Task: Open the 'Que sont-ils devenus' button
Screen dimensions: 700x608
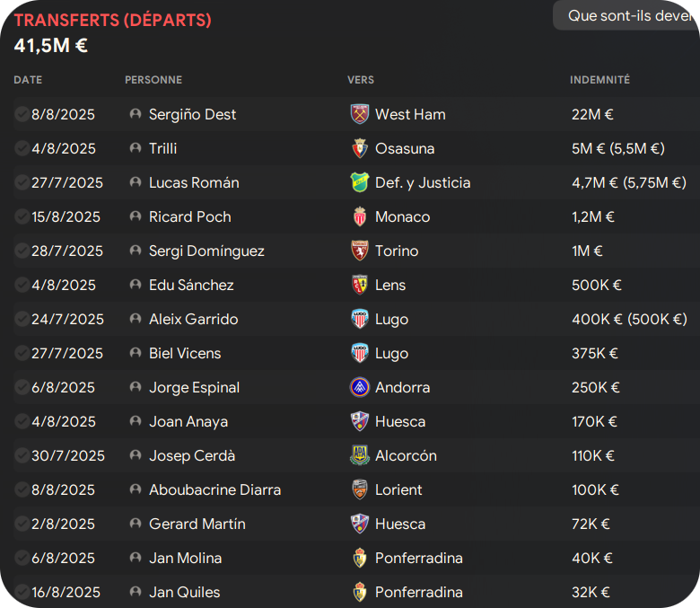Action: tap(626, 15)
